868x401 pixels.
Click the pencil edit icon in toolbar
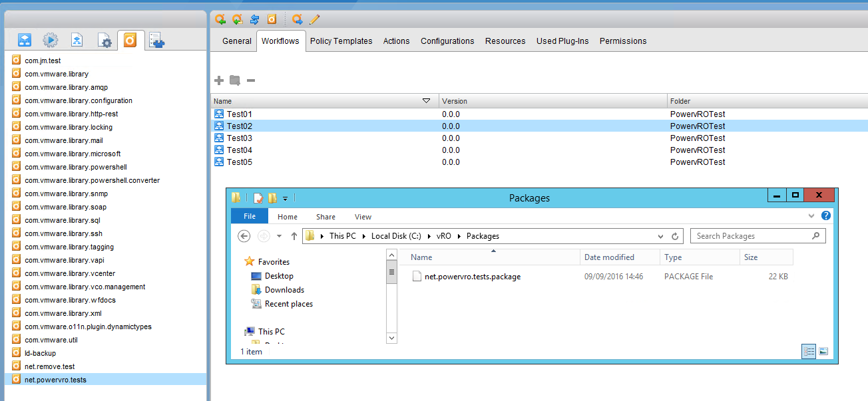(315, 19)
